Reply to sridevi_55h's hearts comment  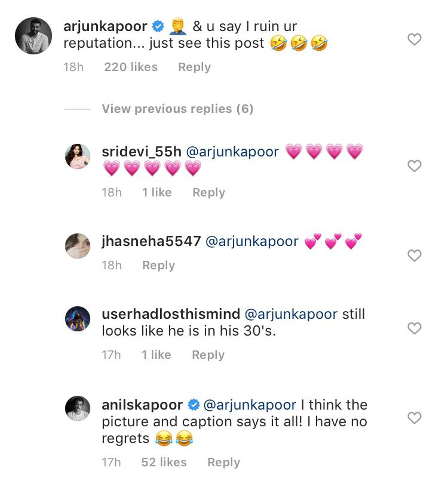pyautogui.click(x=208, y=193)
